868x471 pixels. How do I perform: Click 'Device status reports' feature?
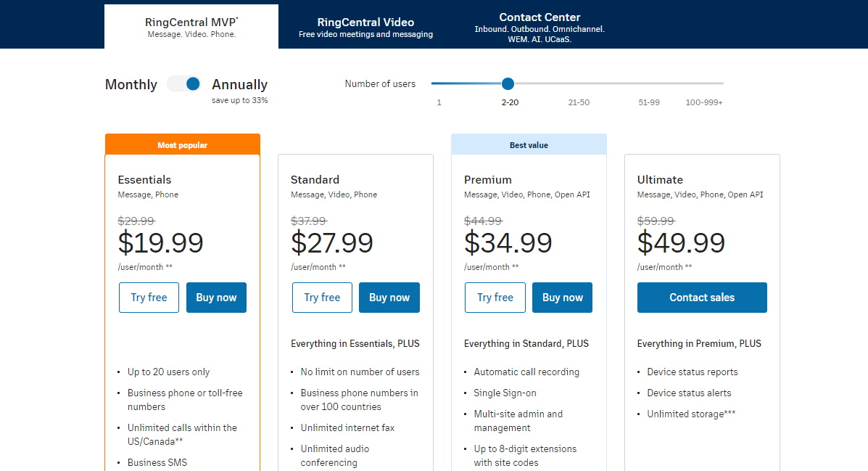coord(693,372)
